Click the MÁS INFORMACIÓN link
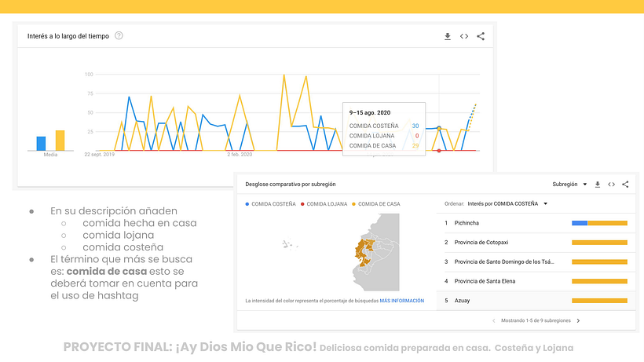Screen dimensions: 644x362 tap(401, 301)
